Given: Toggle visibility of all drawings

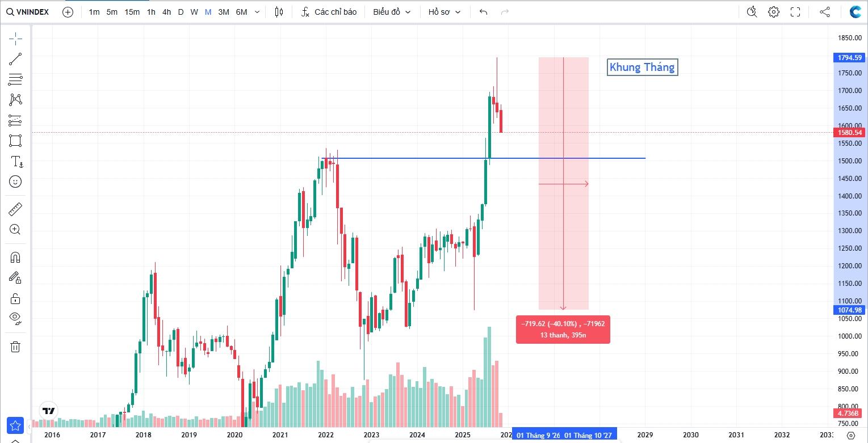Looking at the screenshot, I should click(15, 318).
